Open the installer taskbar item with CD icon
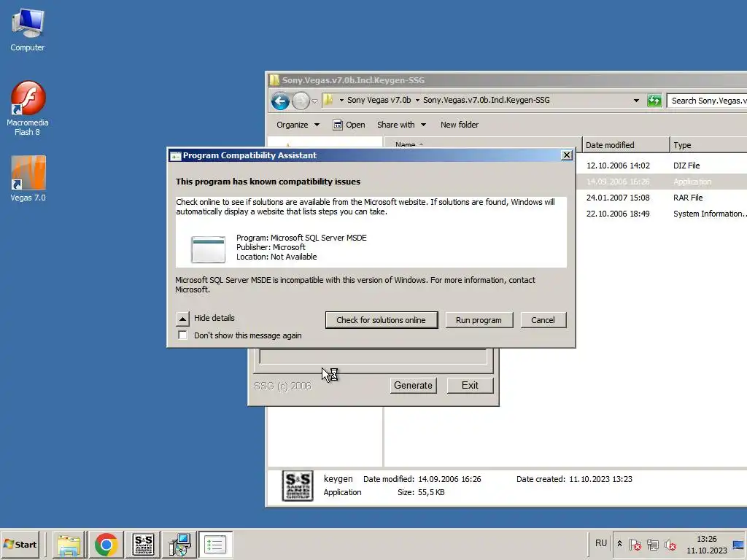The image size is (747, 560). click(180, 544)
